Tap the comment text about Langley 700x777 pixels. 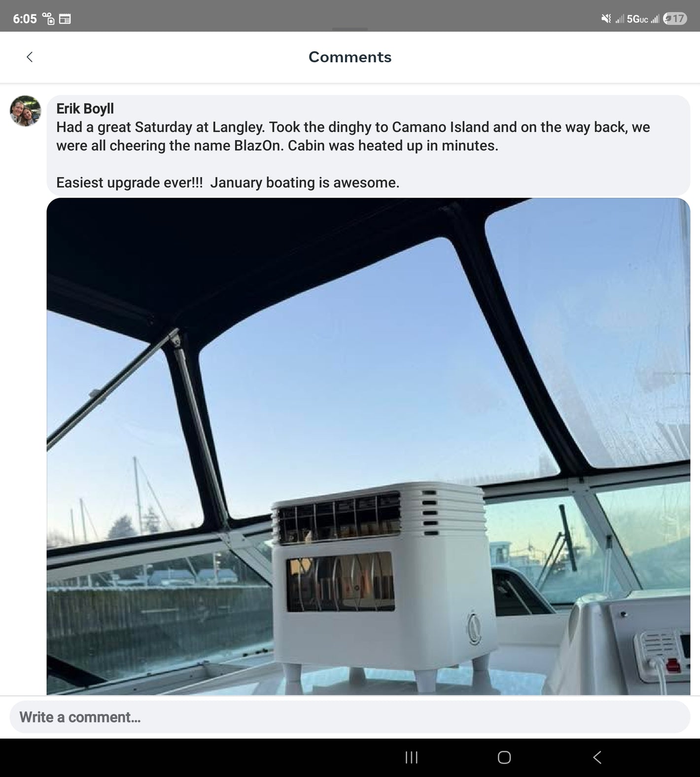[x=353, y=136]
